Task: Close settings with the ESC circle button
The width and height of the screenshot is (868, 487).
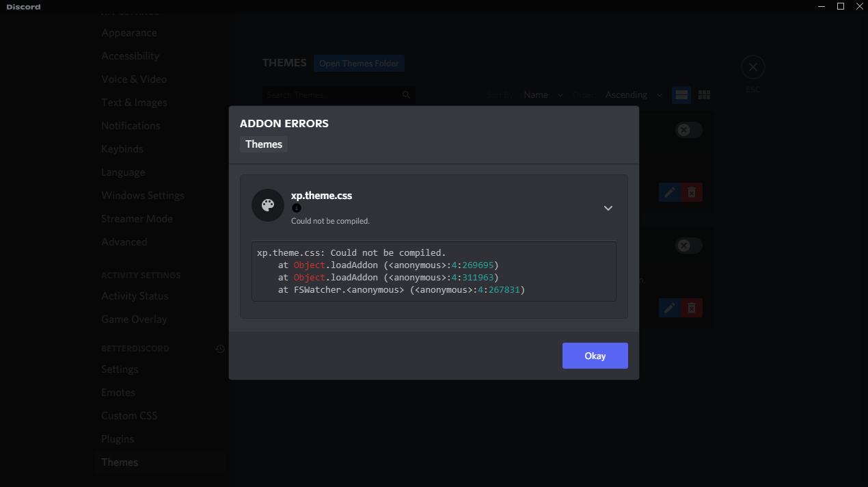Action: tap(752, 67)
